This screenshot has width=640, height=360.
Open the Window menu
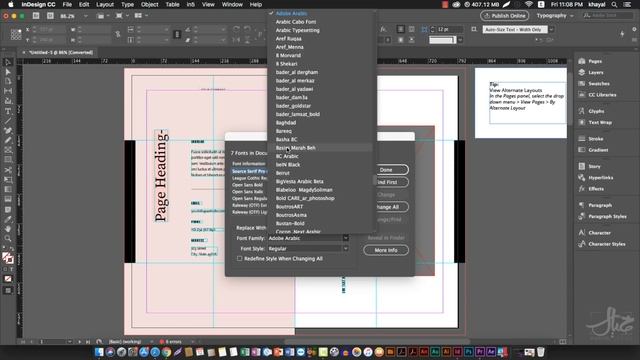[232, 4]
